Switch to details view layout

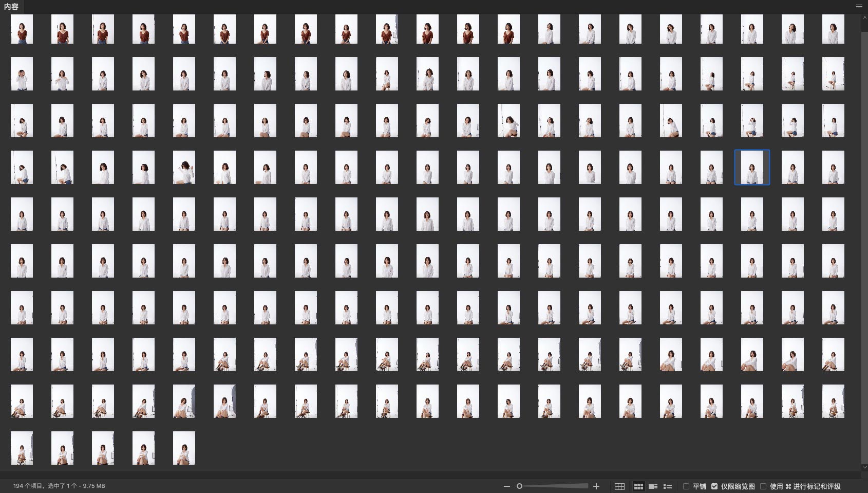tap(653, 486)
